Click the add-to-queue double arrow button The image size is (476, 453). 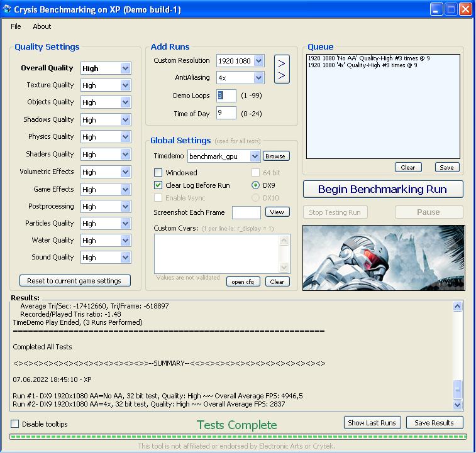pos(282,69)
